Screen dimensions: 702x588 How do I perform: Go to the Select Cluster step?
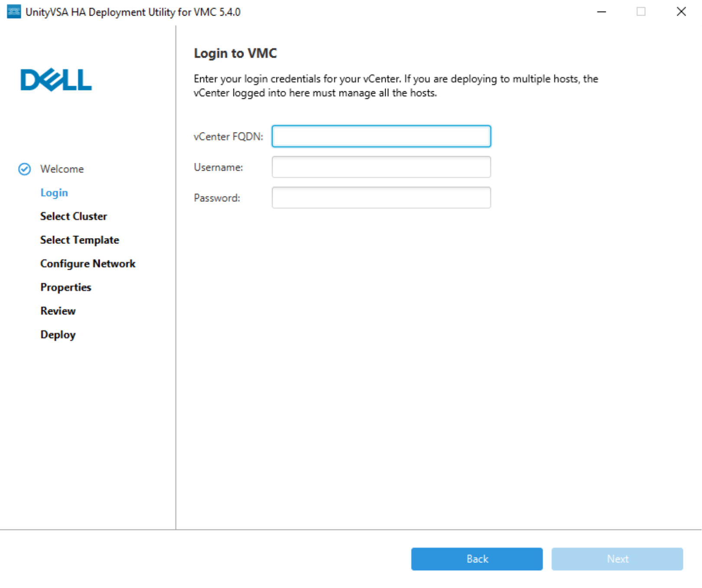point(74,216)
